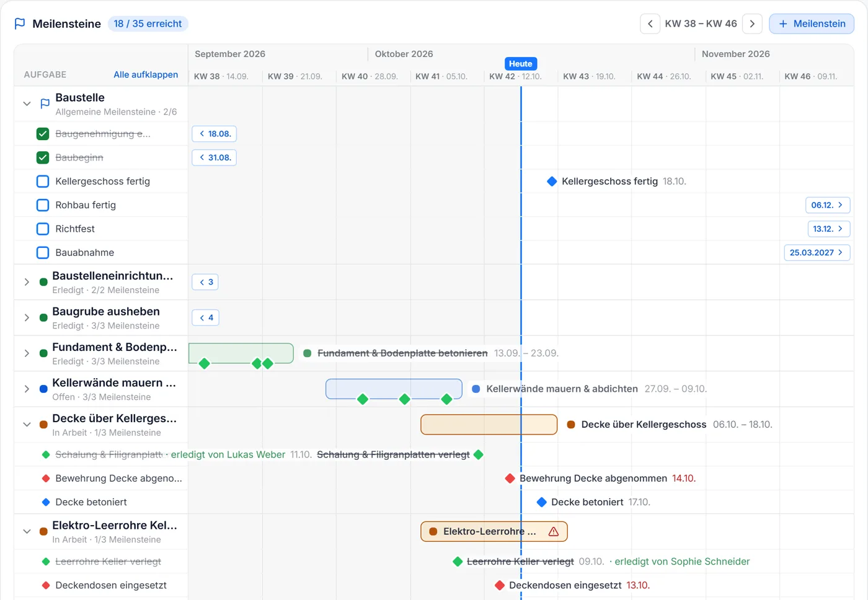Click the blue diamond marker for Decke betoniert 17.10.
Screen dimensions: 868x600
[541, 502]
